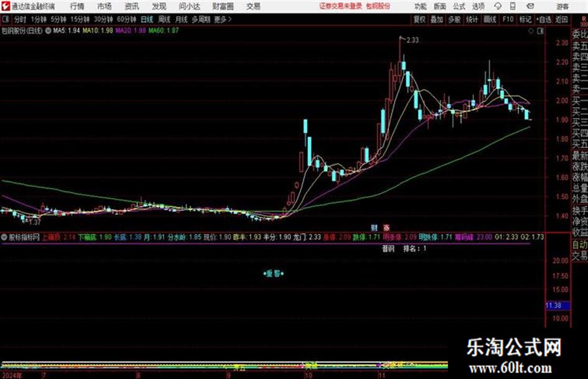
Task: Click the 复权 toolbar button
Action: tap(419, 19)
